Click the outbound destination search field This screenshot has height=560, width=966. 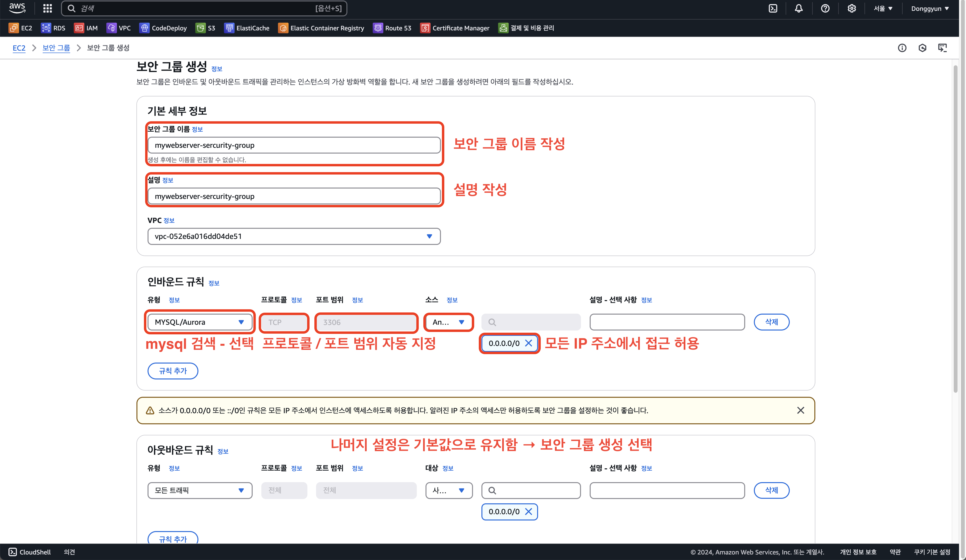531,490
